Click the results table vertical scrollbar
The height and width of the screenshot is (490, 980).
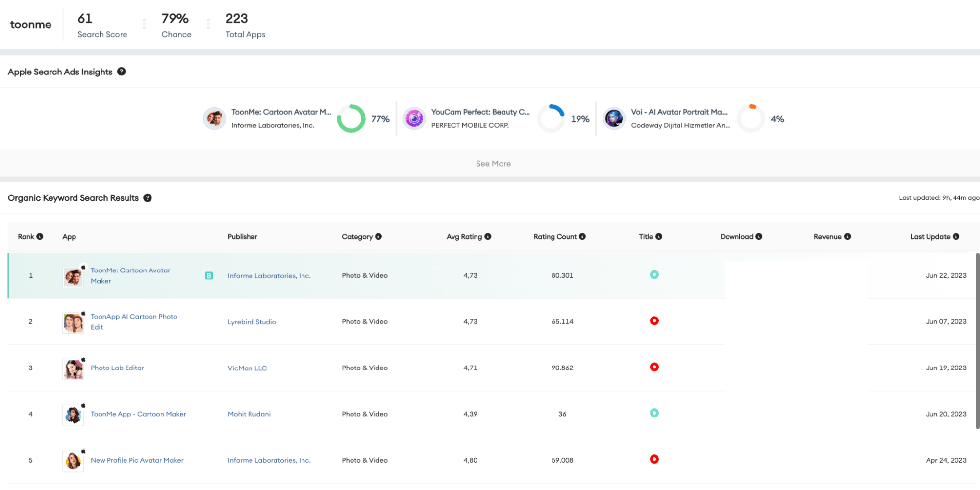pos(977,341)
